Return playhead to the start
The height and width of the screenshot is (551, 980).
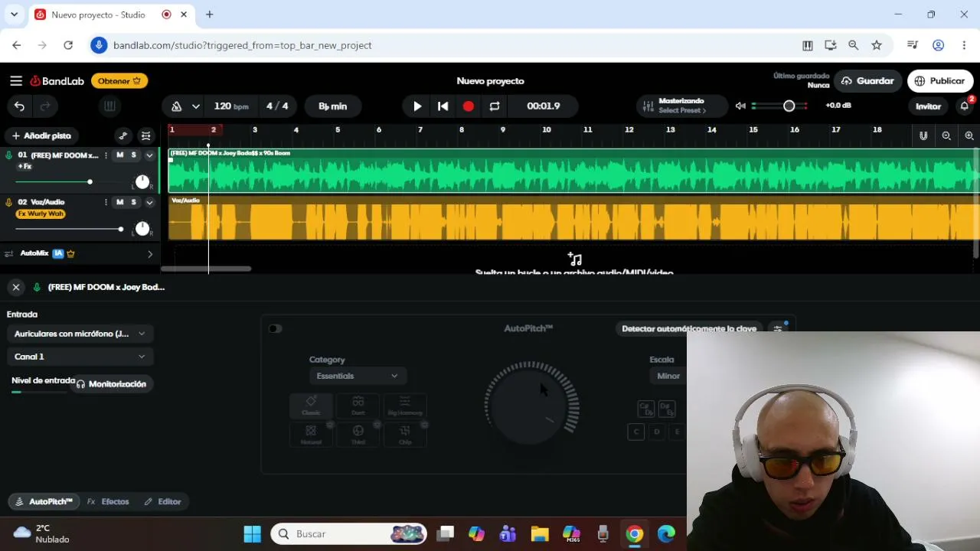click(443, 106)
